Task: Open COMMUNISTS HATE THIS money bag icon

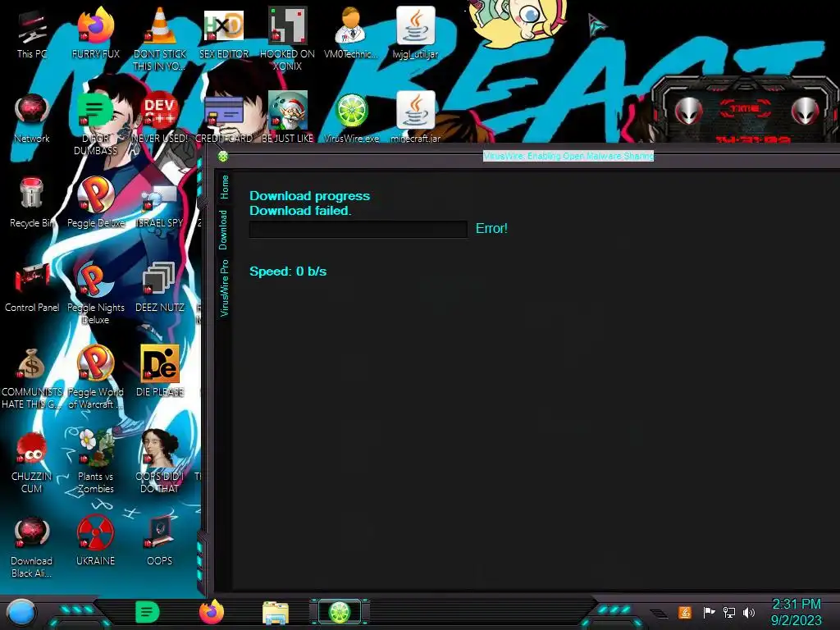Action: point(31,377)
